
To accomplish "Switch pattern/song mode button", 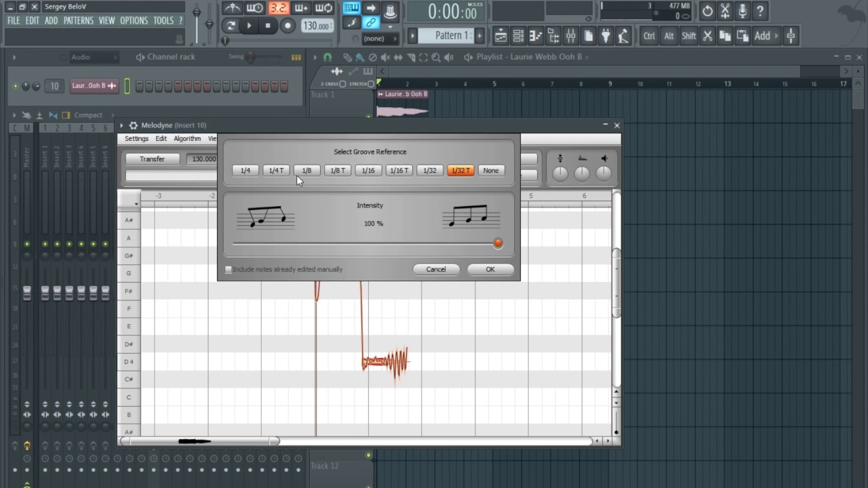I will [231, 26].
